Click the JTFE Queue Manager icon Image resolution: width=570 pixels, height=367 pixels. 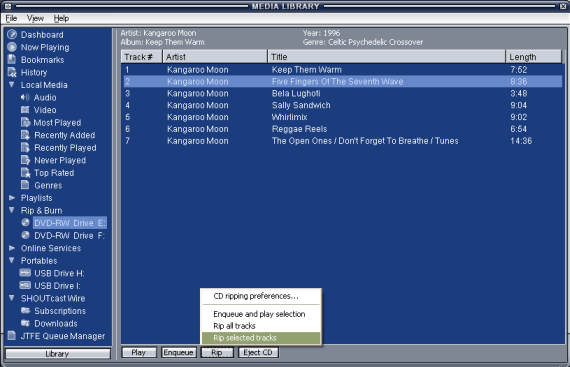pos(12,335)
